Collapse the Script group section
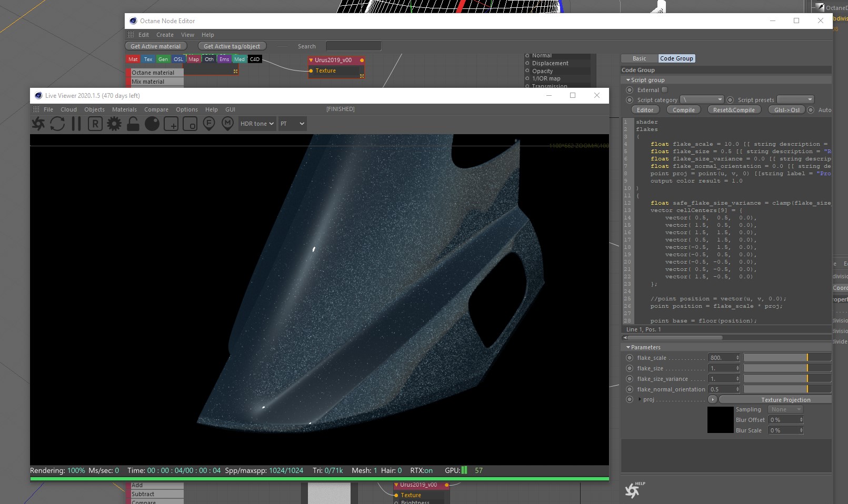Image resolution: width=848 pixels, height=504 pixels. [x=628, y=80]
